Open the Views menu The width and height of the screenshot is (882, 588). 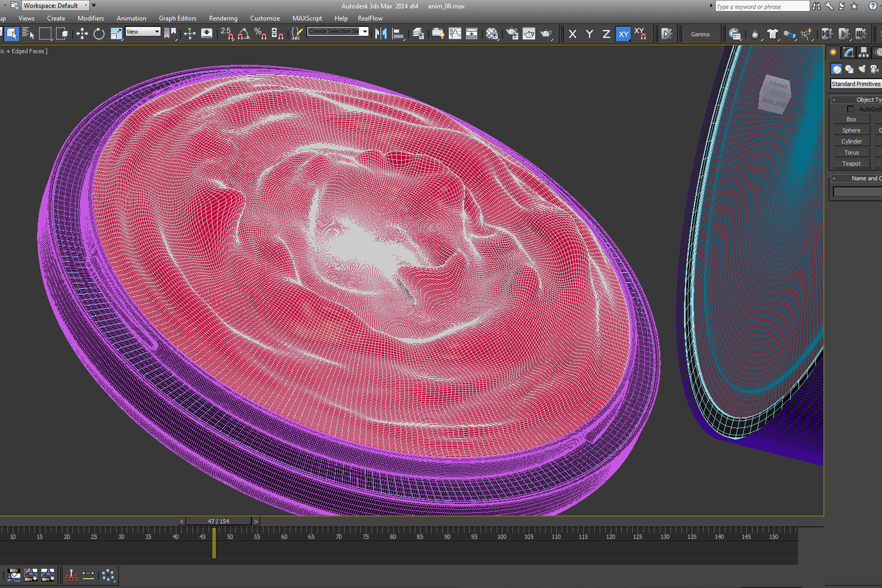(x=26, y=18)
